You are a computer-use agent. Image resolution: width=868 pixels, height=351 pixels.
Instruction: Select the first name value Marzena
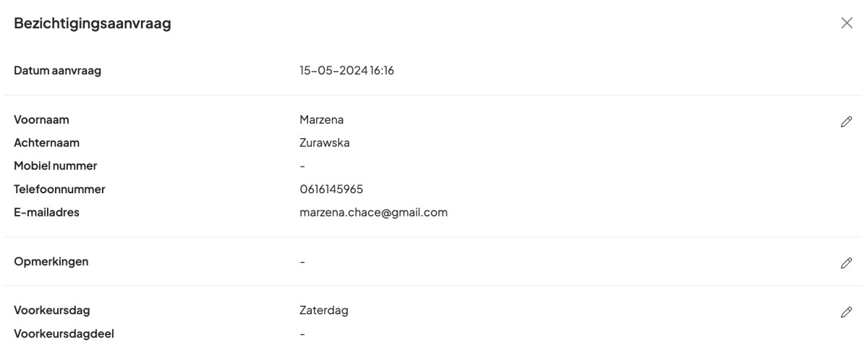point(321,120)
